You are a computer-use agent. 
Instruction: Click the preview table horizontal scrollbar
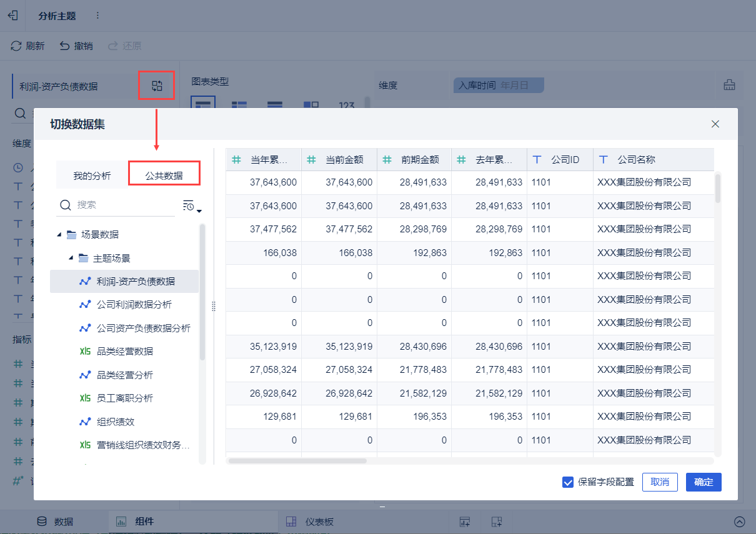[x=297, y=461]
